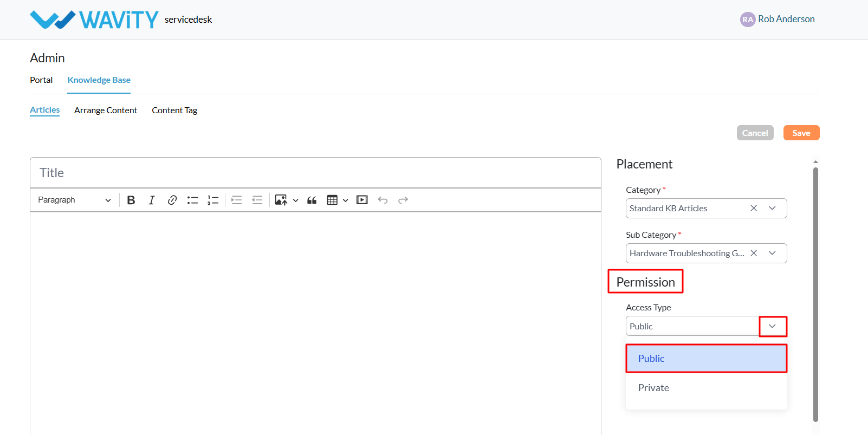Clear the Hardware Troubleshooting sub category selection
The image size is (868, 435).
(x=754, y=253)
